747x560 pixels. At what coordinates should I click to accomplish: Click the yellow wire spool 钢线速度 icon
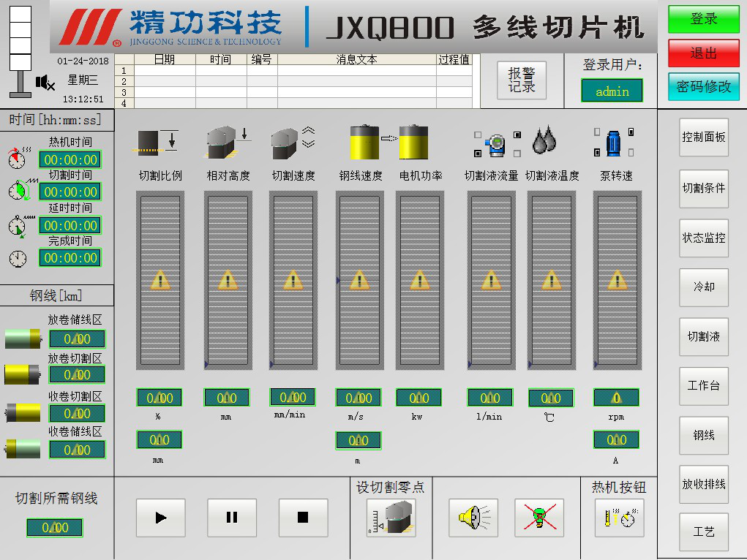tap(364, 142)
